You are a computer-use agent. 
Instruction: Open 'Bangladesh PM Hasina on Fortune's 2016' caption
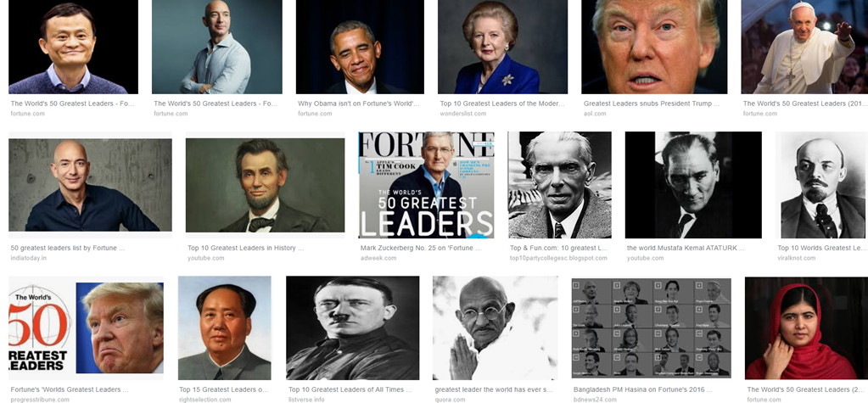(642, 389)
